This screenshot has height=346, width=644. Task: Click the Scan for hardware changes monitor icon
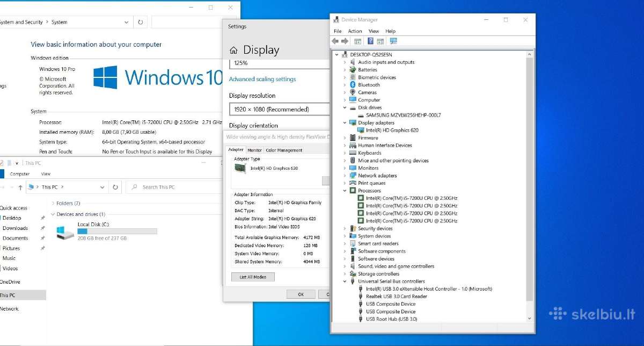click(393, 41)
